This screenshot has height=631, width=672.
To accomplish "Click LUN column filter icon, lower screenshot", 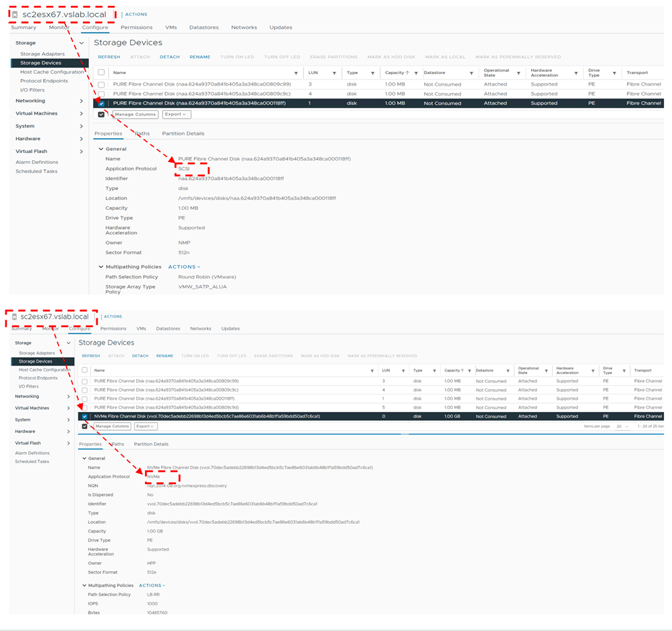I will (x=403, y=371).
